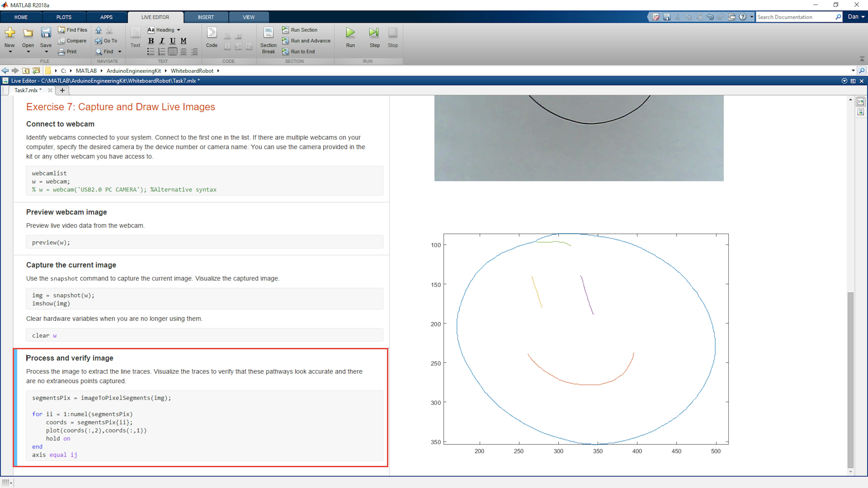The image size is (868, 488).
Task: Toggle left text alignment
Action: click(x=173, y=51)
